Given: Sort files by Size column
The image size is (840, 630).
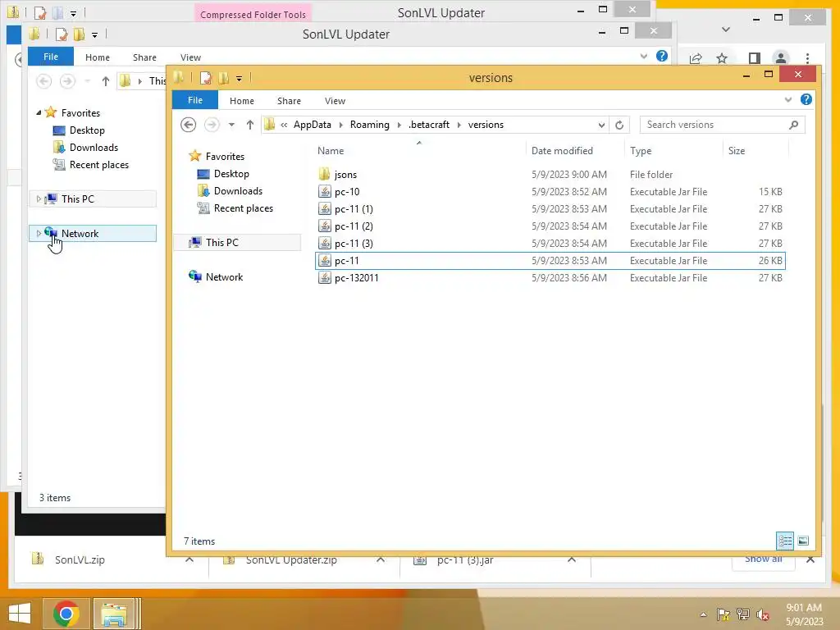Looking at the screenshot, I should click(737, 151).
